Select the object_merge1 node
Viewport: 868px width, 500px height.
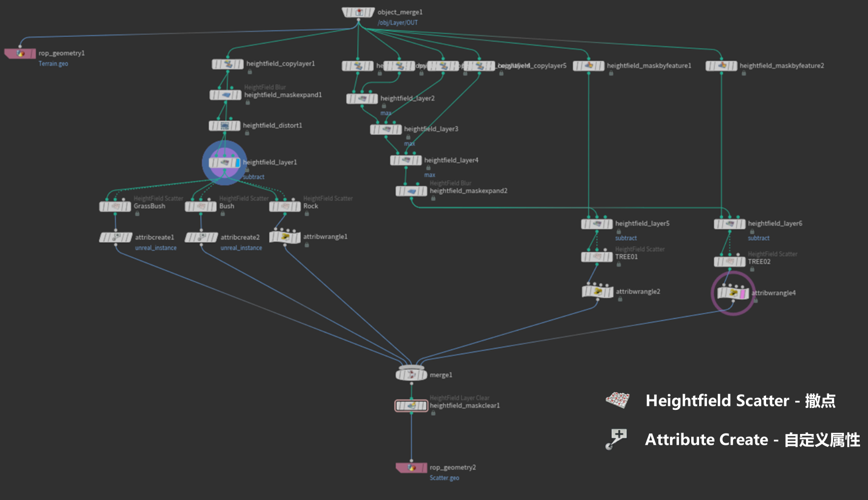pyautogui.click(x=358, y=12)
